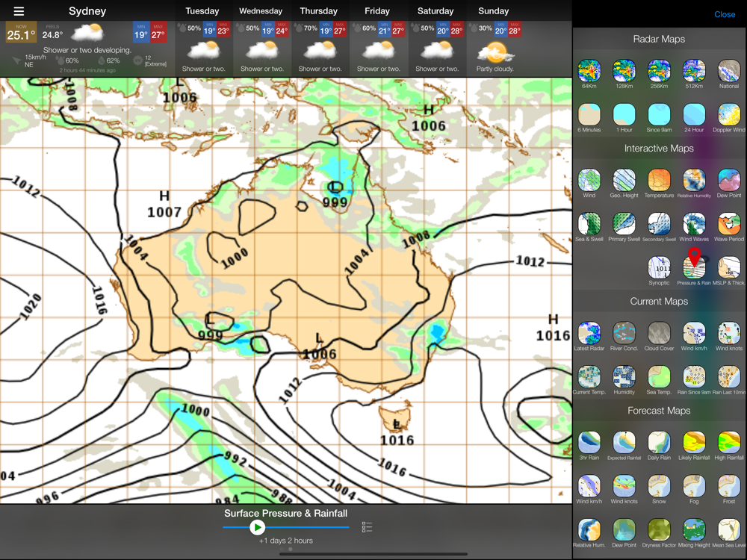Click the forecast timeline slider track
Screen dimensions: 747x560
(286, 527)
